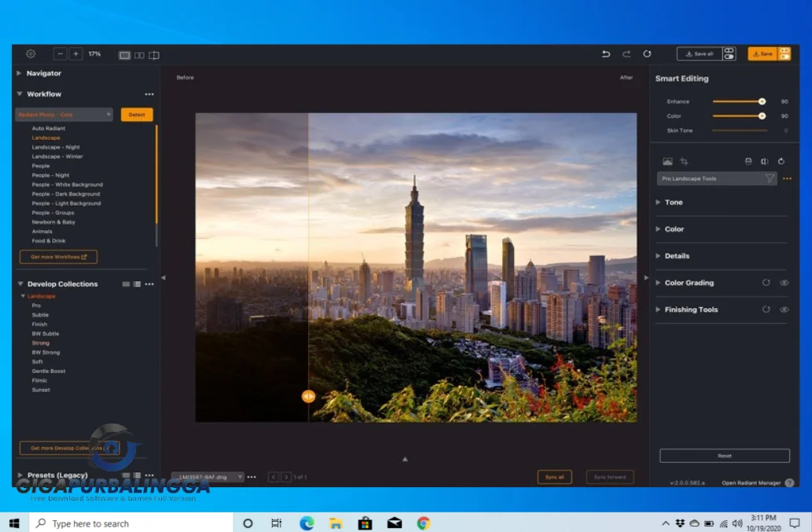Open Presets (Legacy) options menu
This screenshot has width=812, height=532.
[149, 475]
